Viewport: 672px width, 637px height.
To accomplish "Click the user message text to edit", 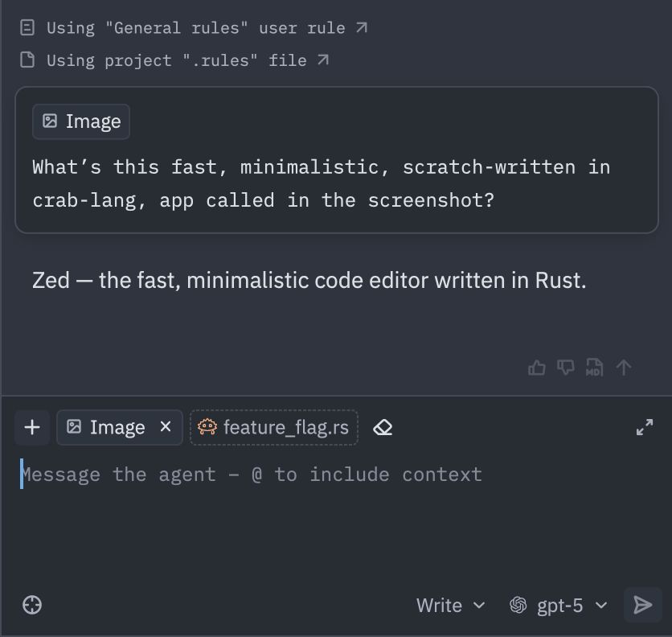I will [x=322, y=184].
